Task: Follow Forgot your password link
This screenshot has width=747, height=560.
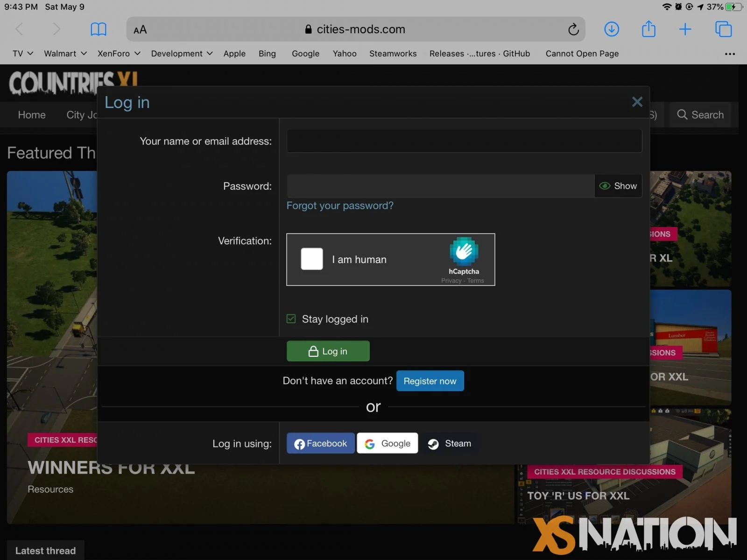Action: tap(340, 206)
